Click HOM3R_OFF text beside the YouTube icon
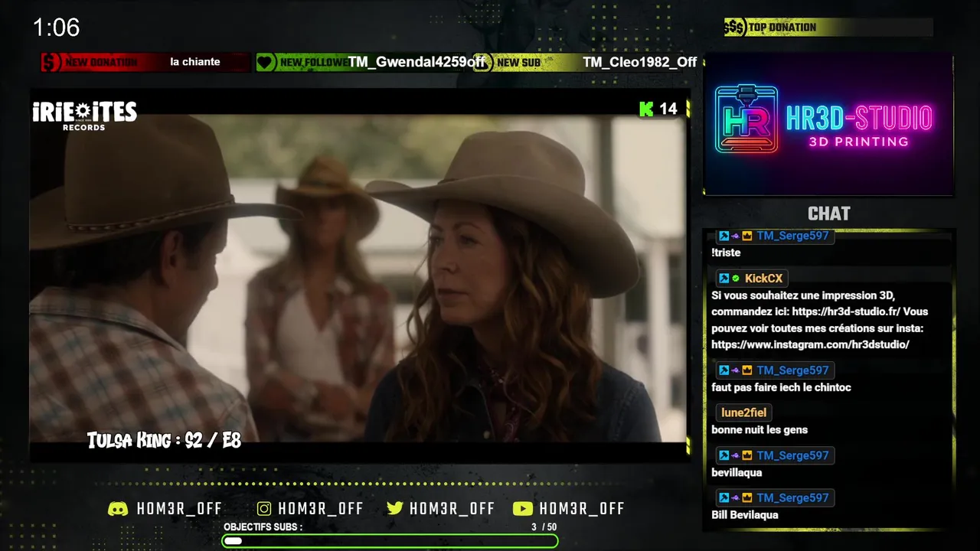The width and height of the screenshot is (980, 551). (582, 509)
